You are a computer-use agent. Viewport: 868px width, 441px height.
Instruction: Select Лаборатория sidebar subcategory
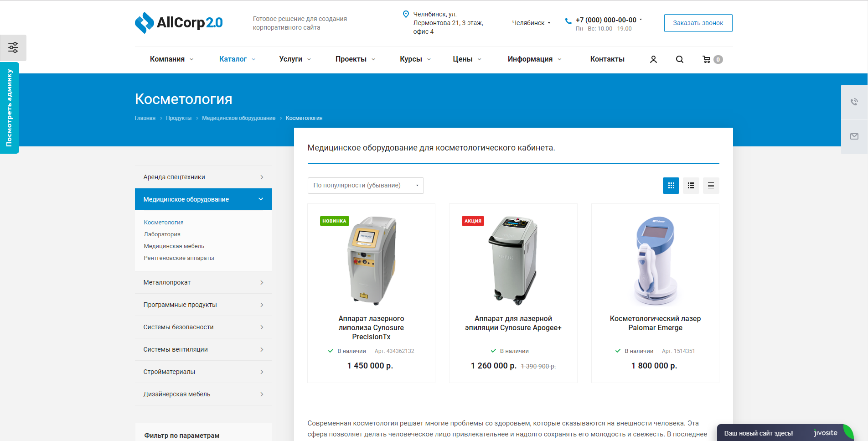click(x=162, y=234)
